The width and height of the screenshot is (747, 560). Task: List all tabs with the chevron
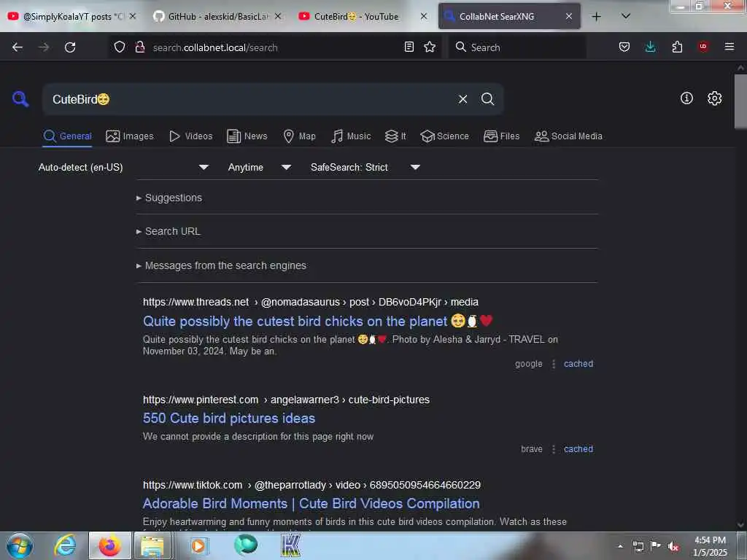click(x=626, y=16)
